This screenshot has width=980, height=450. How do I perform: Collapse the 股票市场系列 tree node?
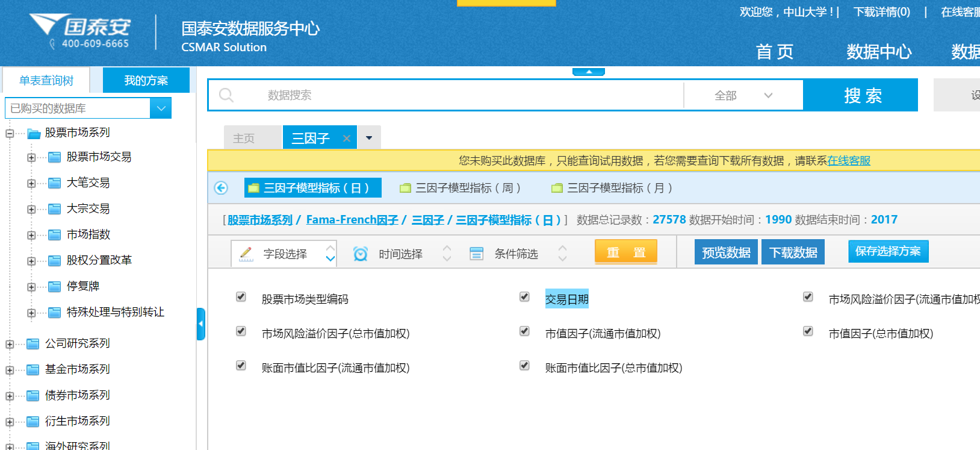point(10,133)
